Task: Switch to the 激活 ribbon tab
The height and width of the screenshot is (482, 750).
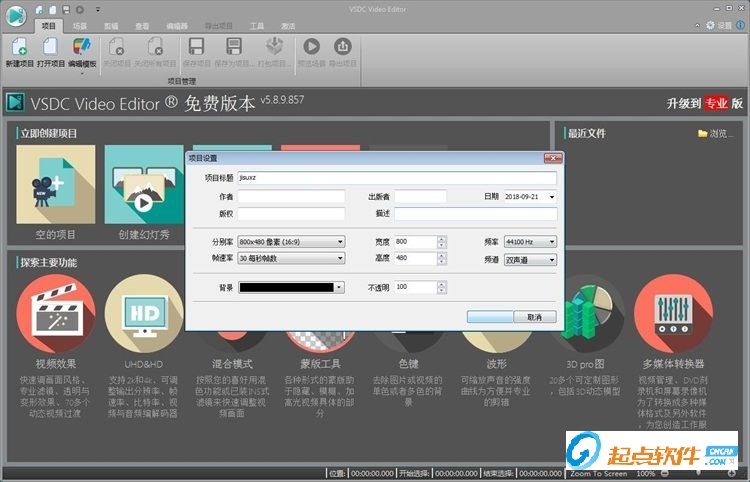Action: [288, 26]
